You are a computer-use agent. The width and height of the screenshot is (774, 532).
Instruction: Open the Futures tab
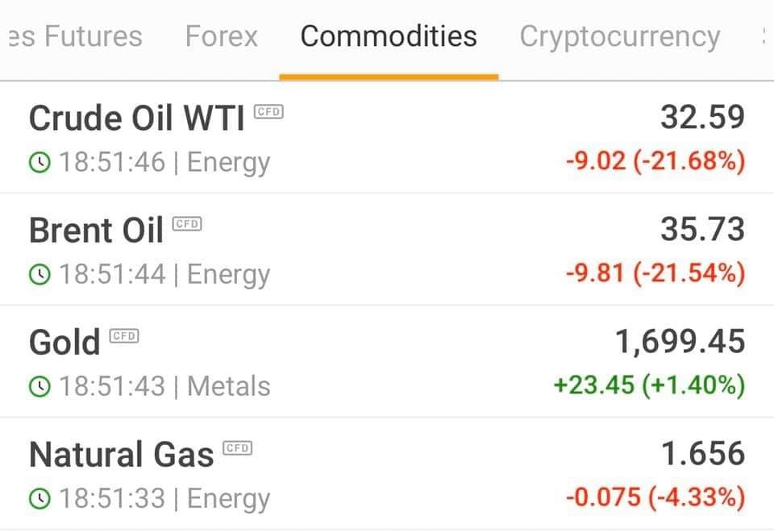(x=76, y=36)
